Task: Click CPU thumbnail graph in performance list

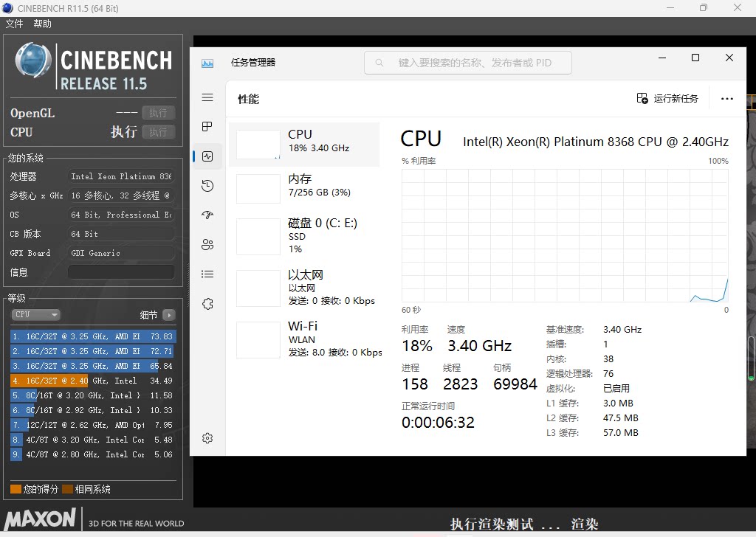Action: pos(258,145)
